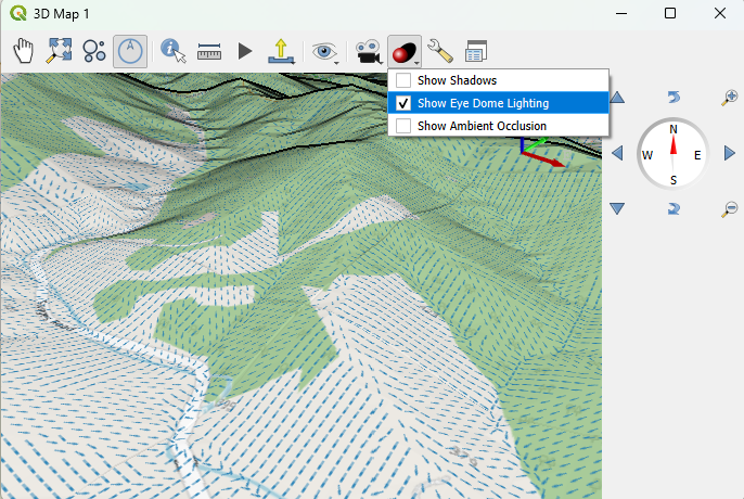
Task: Click the 3D axis gizmo in the view
Action: pos(542,152)
